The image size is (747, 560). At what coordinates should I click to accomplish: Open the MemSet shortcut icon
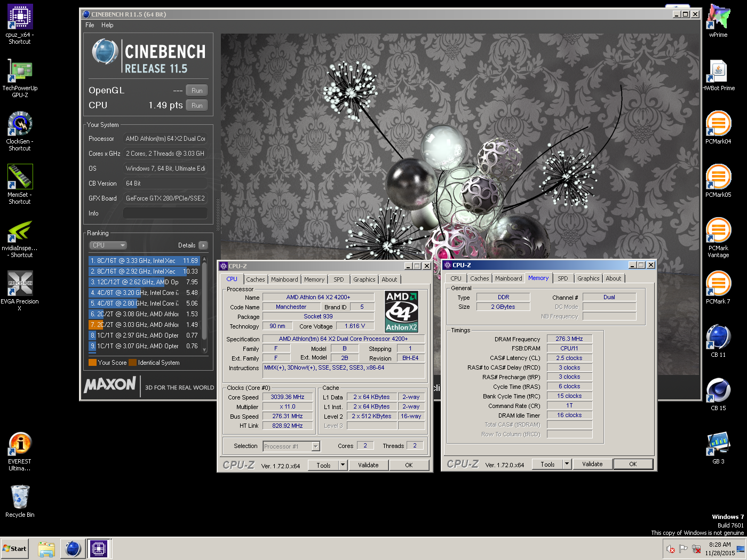(x=20, y=185)
